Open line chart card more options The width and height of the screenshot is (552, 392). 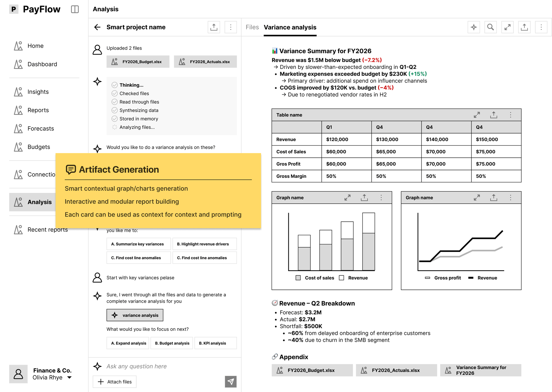[x=511, y=198]
